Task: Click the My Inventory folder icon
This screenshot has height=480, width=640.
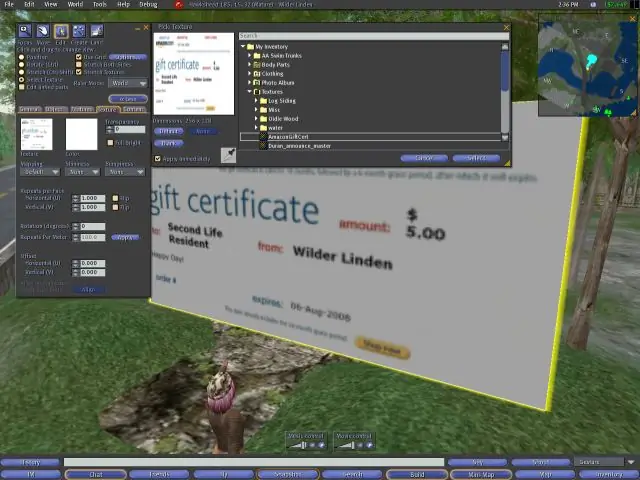Action: click(x=251, y=47)
